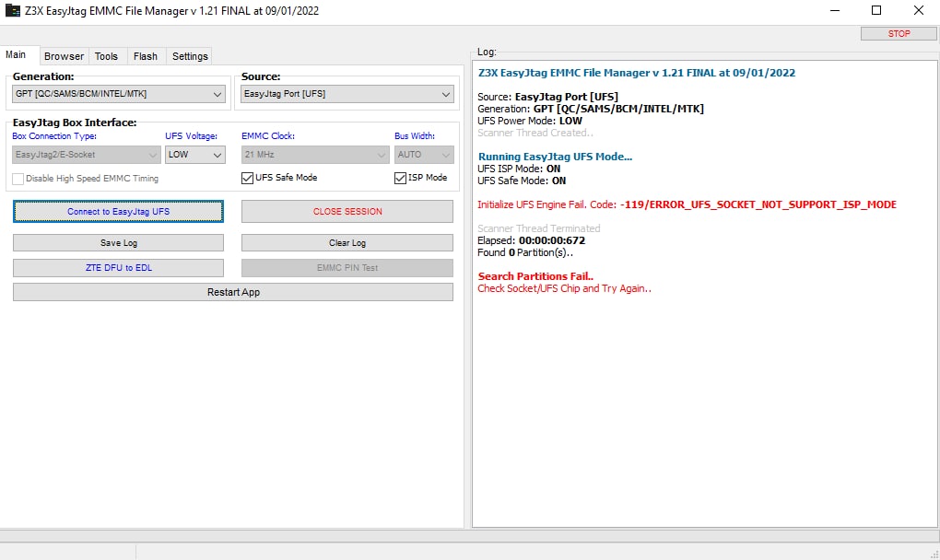Click 'Found 0 Partition(s)..' log line
This screenshot has width=940, height=560.
coord(525,252)
